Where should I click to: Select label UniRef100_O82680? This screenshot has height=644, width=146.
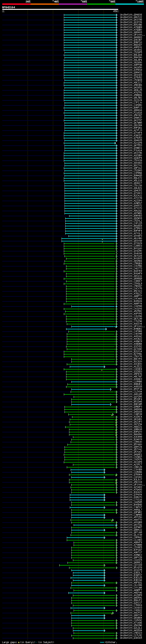(131, 63)
